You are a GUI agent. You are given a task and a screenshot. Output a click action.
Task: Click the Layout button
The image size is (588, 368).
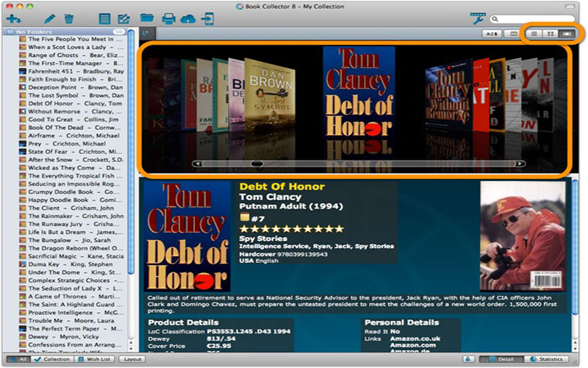click(x=132, y=359)
